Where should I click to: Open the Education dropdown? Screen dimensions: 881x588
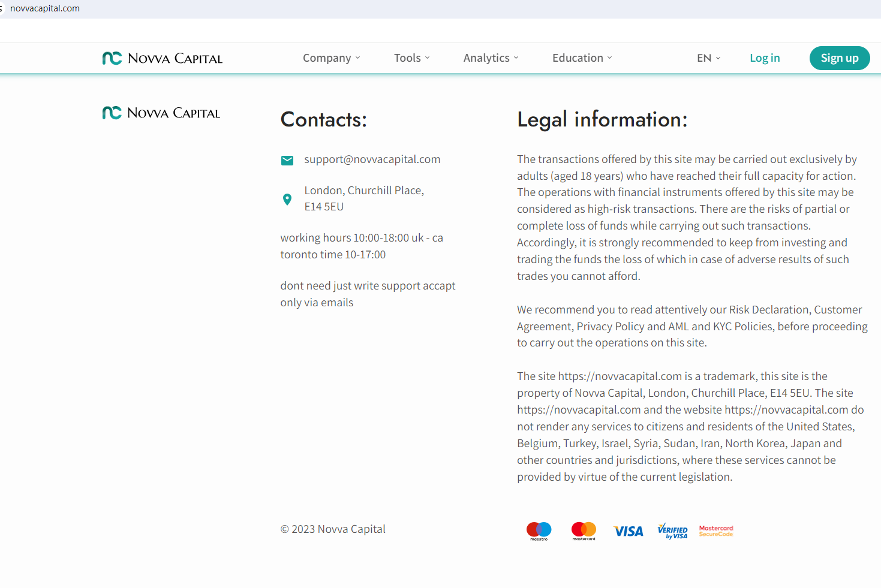tap(582, 58)
